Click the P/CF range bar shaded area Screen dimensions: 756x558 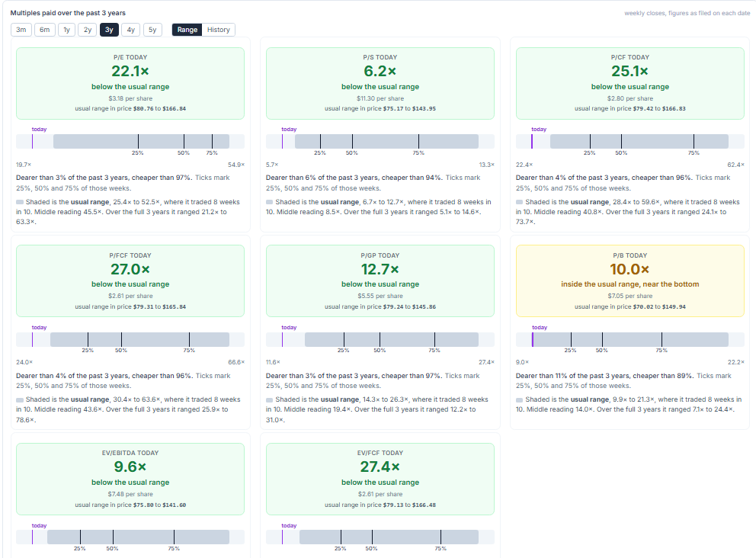click(639, 141)
